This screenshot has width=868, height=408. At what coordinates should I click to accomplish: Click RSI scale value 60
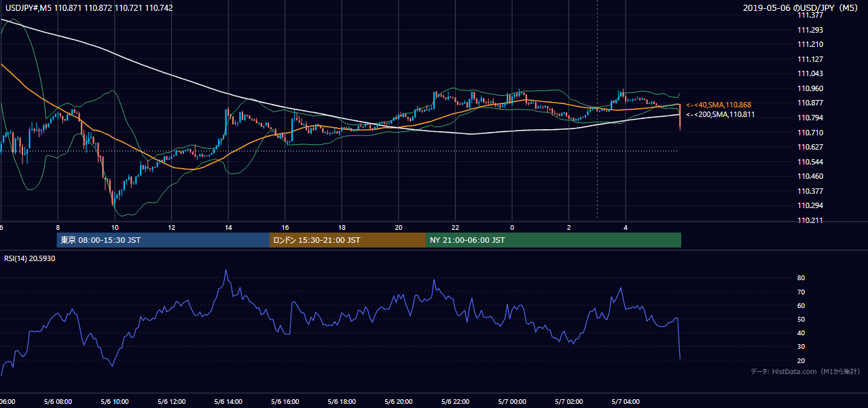(801, 305)
